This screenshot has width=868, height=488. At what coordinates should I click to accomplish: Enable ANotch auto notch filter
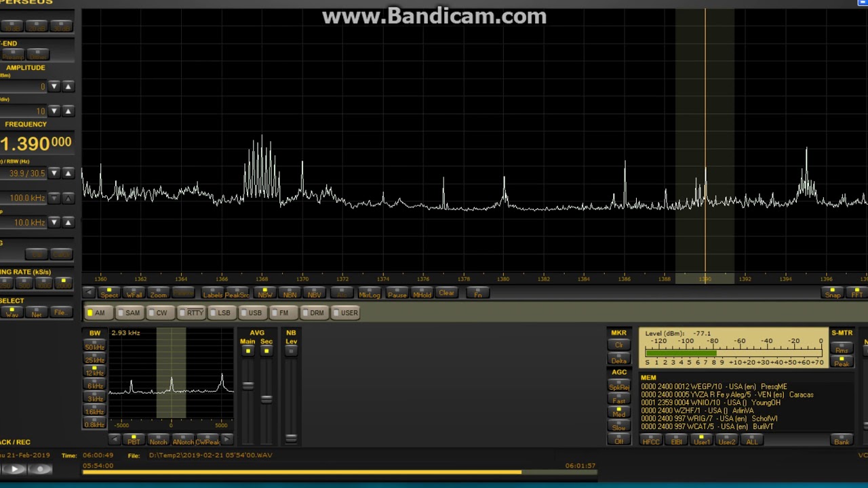tap(183, 441)
